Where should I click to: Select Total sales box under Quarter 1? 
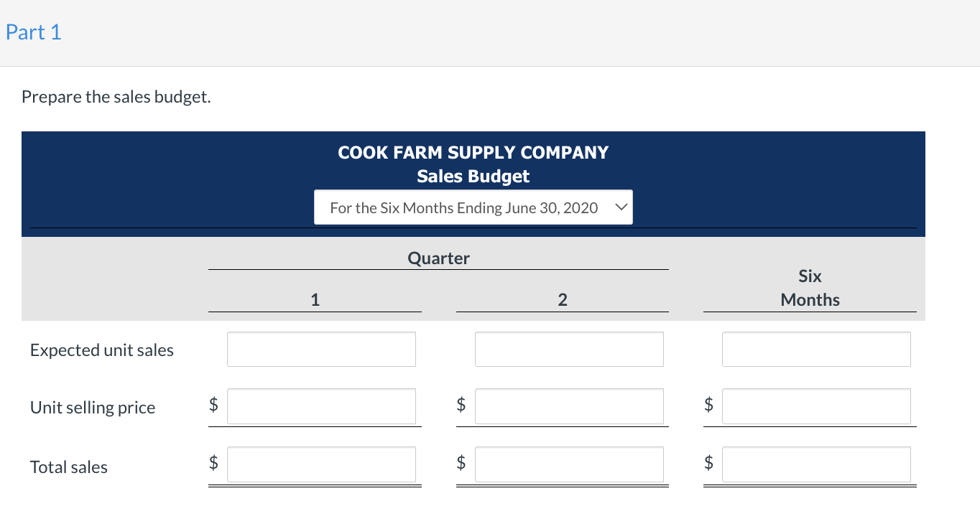(321, 464)
